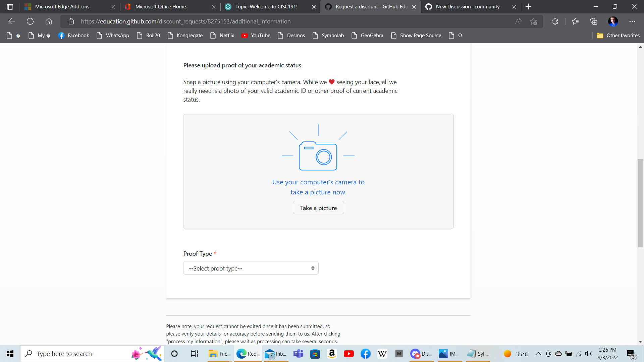644x362 pixels.
Task: Open the notification center icon
Action: (631, 354)
